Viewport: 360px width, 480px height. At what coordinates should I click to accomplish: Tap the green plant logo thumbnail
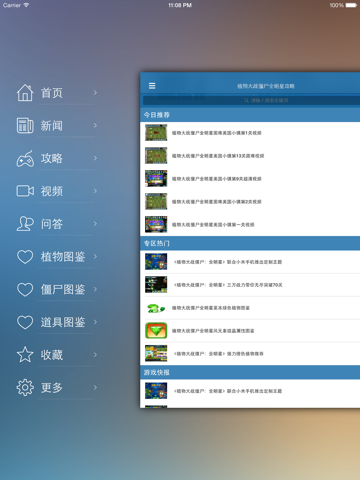tap(156, 308)
